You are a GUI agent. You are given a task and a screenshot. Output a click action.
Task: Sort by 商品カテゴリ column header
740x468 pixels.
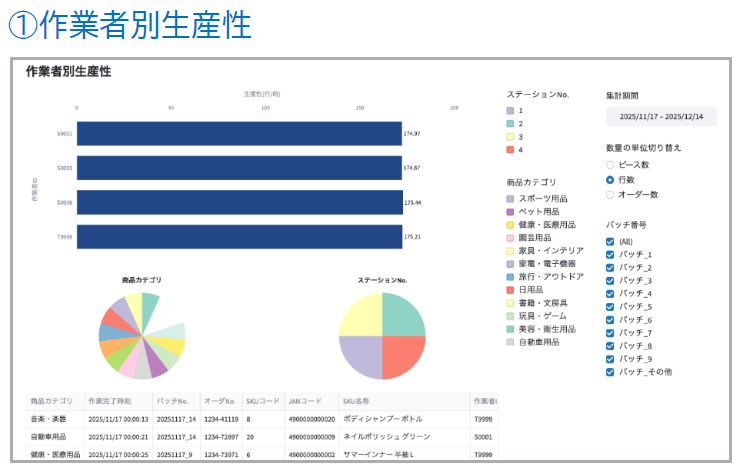coord(55,401)
